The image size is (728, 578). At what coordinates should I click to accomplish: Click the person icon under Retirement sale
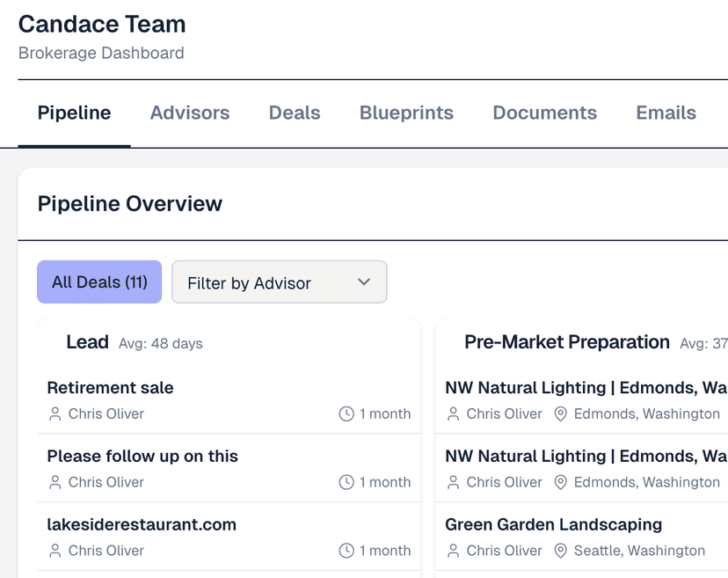pos(55,414)
